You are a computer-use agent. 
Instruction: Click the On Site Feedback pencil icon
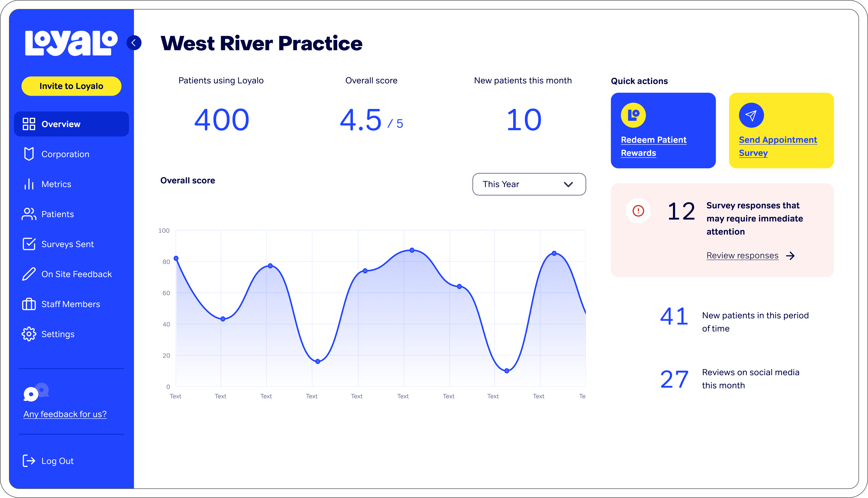29,274
